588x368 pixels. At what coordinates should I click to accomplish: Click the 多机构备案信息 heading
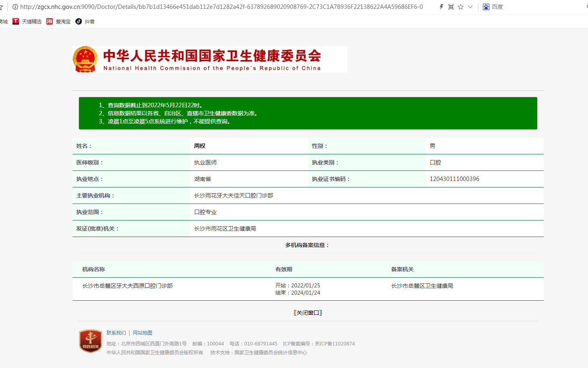[x=308, y=245]
